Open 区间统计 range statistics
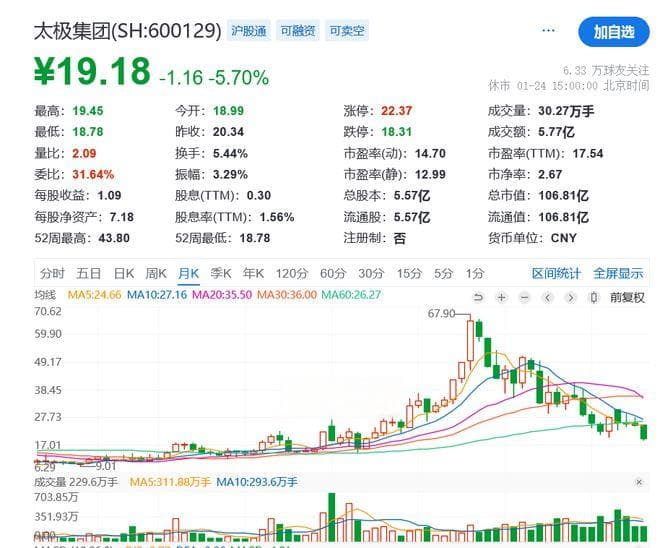 [556, 274]
